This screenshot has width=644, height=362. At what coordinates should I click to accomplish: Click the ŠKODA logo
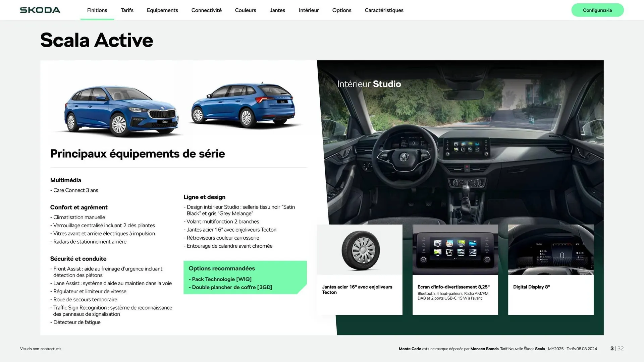click(x=40, y=10)
